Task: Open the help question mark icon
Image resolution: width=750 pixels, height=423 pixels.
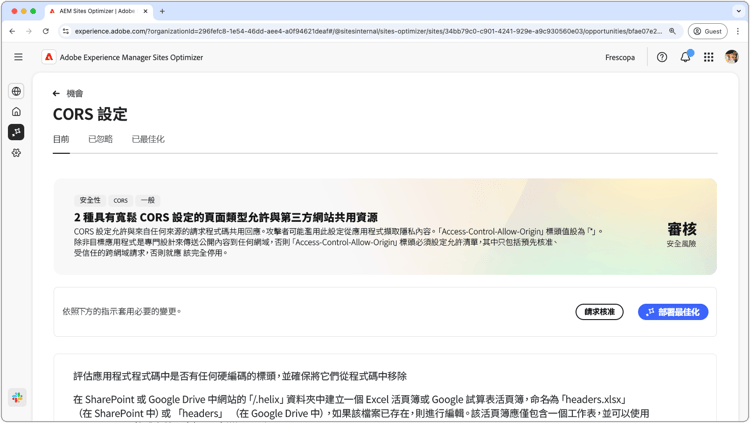Action: (662, 57)
